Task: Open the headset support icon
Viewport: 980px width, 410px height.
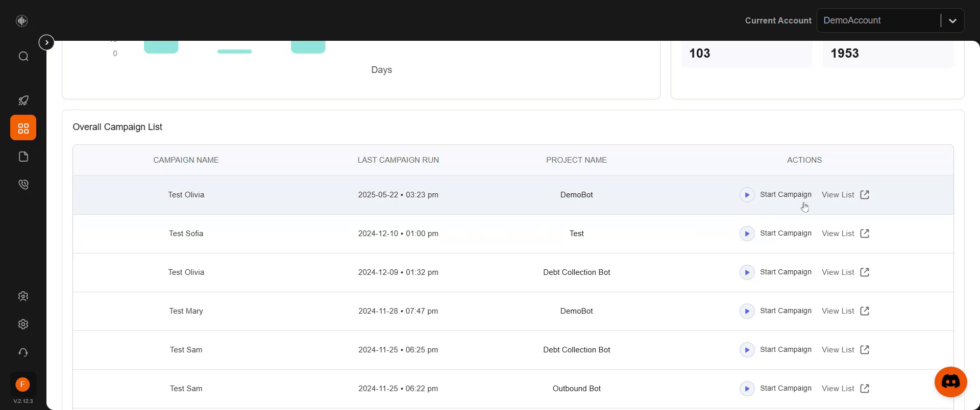Action: point(23,352)
